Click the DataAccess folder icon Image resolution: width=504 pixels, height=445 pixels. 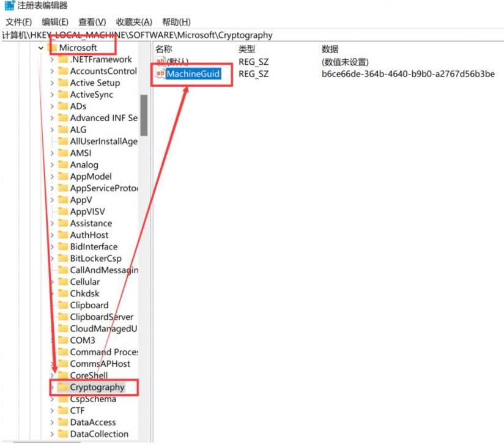tap(62, 422)
